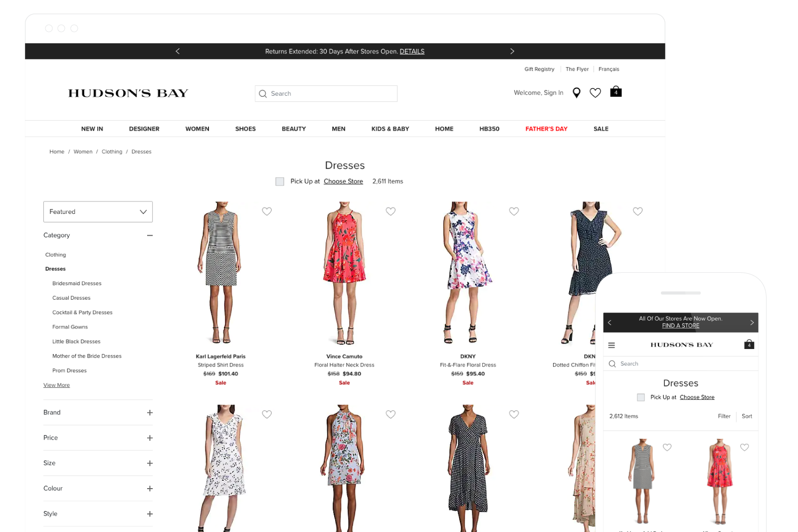
Task: Click View More under categories
Action: (56, 385)
